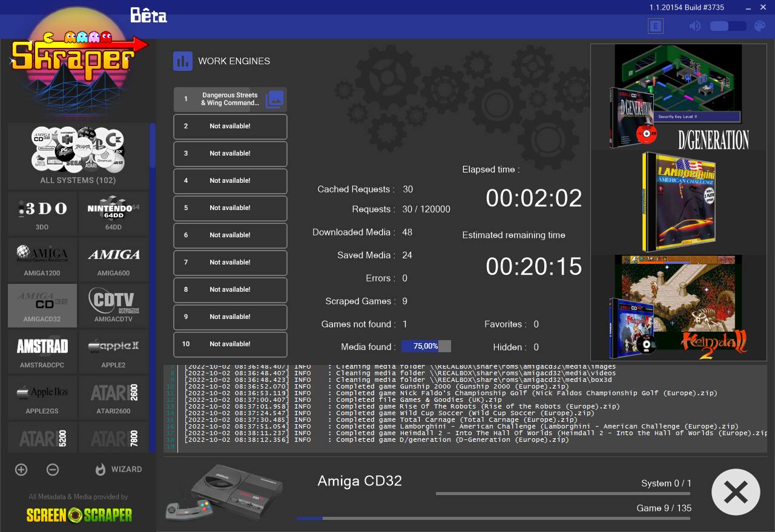The height and width of the screenshot is (532, 775).
Task: Choose ALL SYSTEMS (102) tile
Action: [78, 156]
